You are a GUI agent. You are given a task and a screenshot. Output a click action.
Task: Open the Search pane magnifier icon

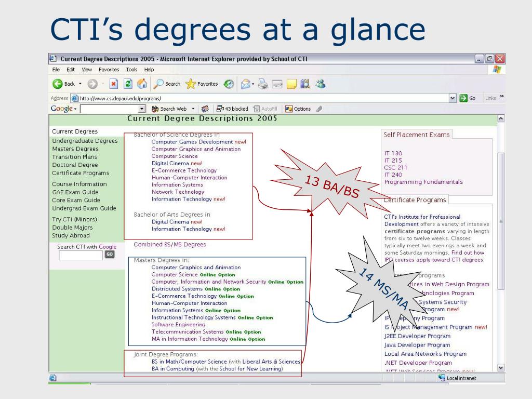(167, 84)
